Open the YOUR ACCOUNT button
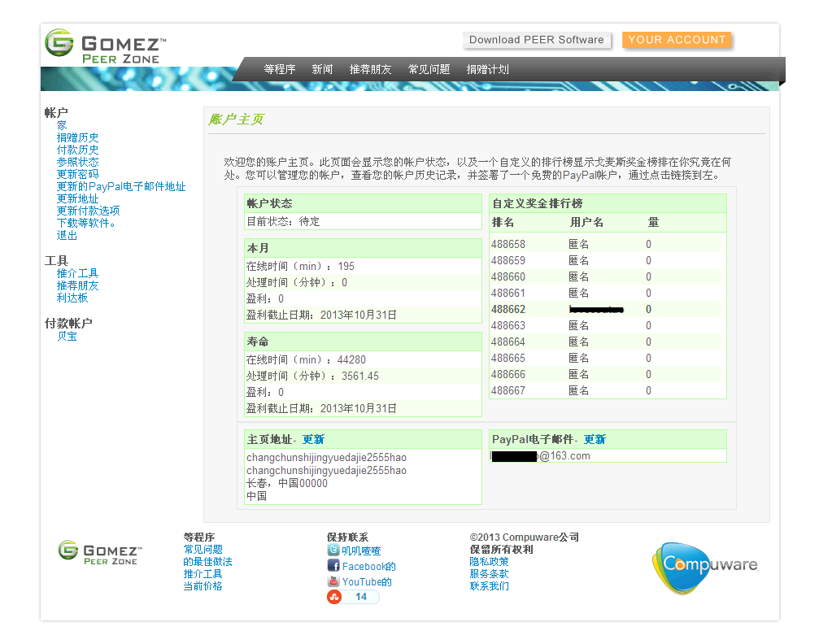The image size is (819, 644). [x=677, y=40]
